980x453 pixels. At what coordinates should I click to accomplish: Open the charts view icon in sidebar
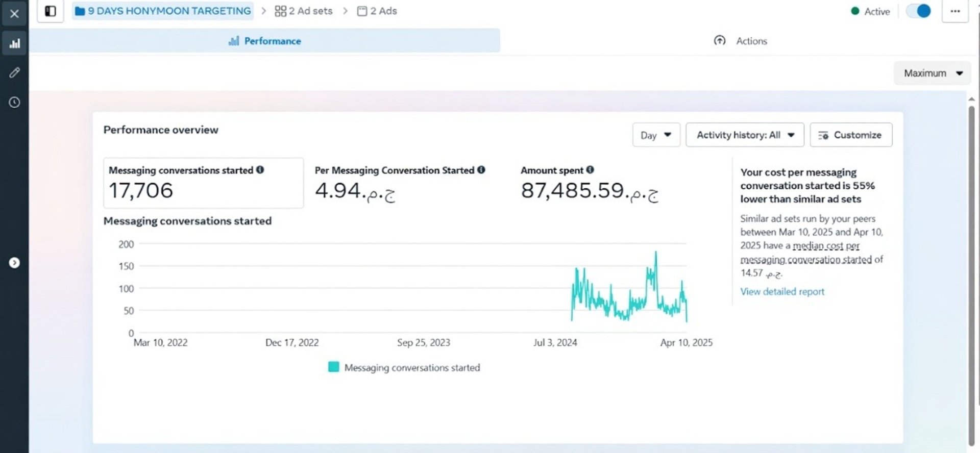click(14, 43)
